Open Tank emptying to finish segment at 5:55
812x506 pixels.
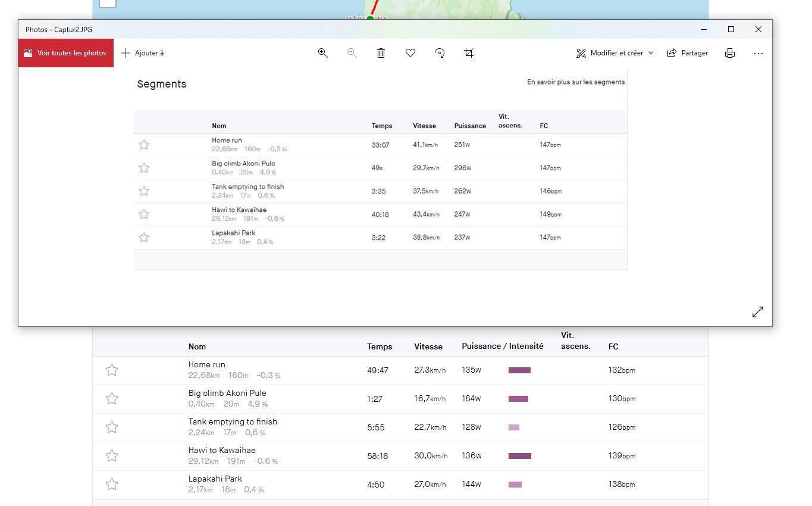[x=233, y=422]
